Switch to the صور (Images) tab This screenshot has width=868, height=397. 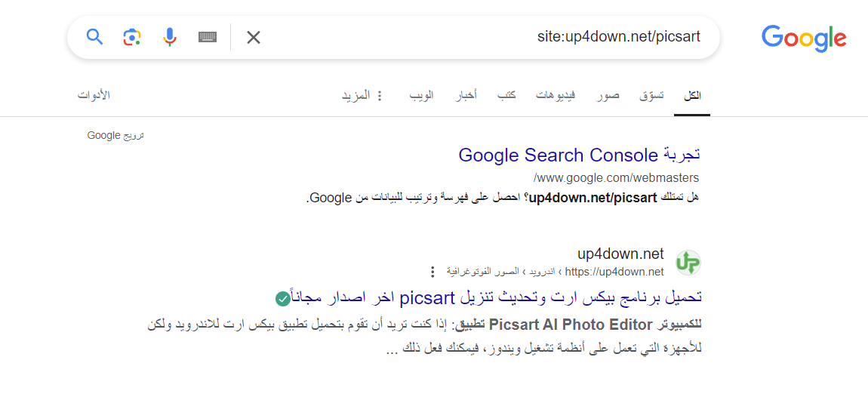(x=608, y=96)
